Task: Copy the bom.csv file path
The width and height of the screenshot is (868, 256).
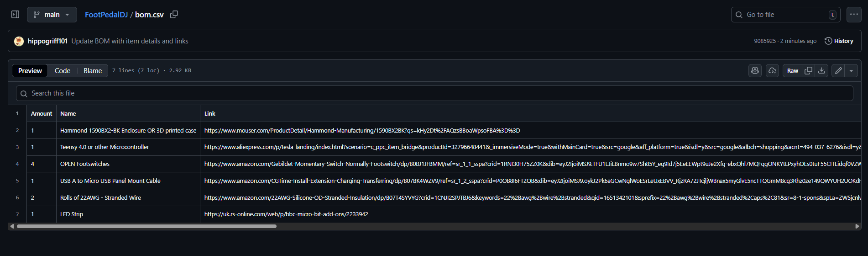Action: pos(174,15)
